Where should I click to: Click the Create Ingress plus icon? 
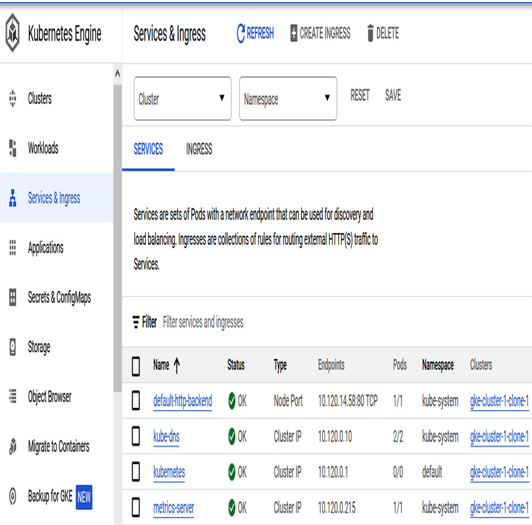pyautogui.click(x=294, y=33)
